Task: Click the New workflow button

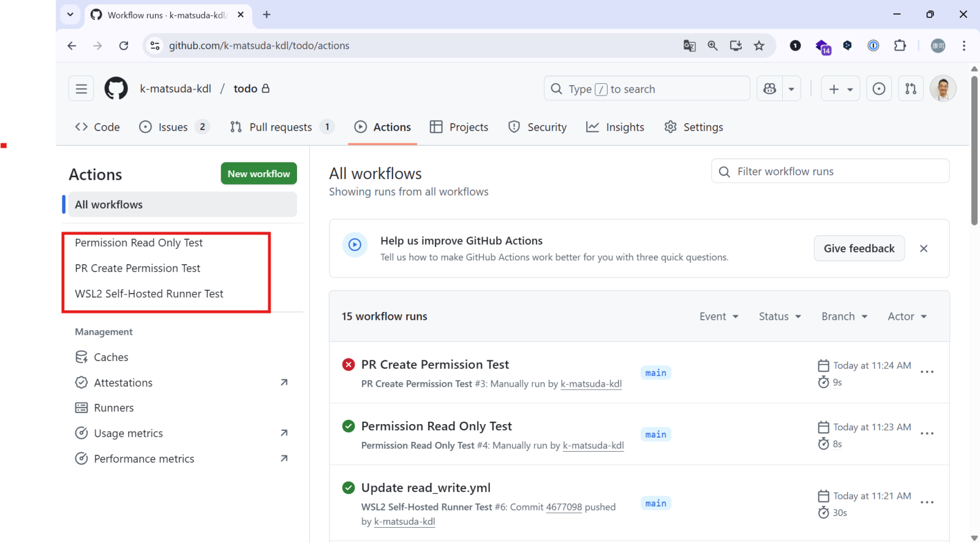Action: tap(258, 173)
